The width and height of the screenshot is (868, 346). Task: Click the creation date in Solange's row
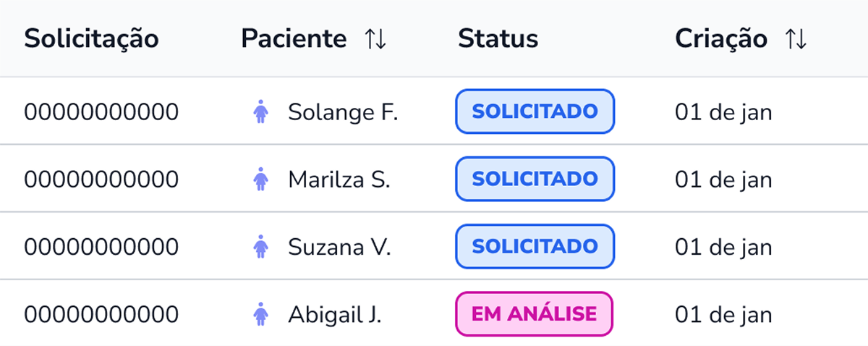tap(723, 113)
